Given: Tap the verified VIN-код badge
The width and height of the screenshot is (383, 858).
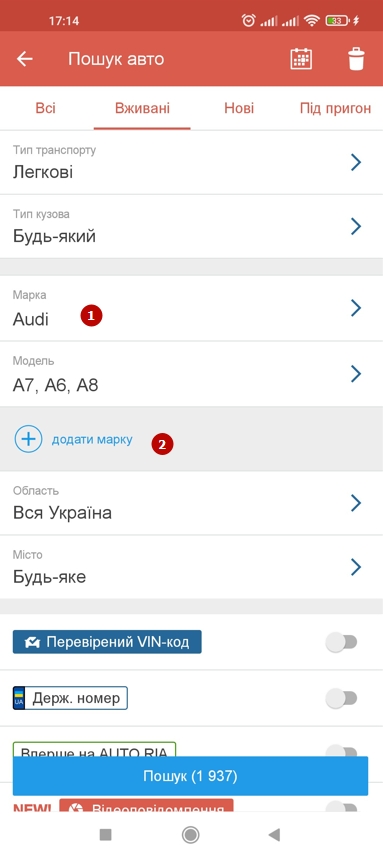Looking at the screenshot, I should point(107,642).
